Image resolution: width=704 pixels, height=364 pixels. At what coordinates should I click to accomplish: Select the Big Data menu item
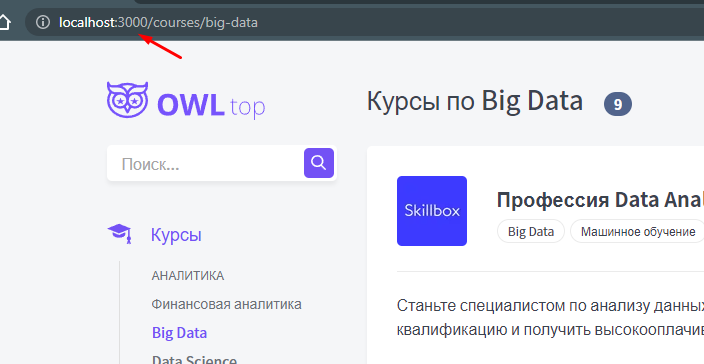(180, 333)
